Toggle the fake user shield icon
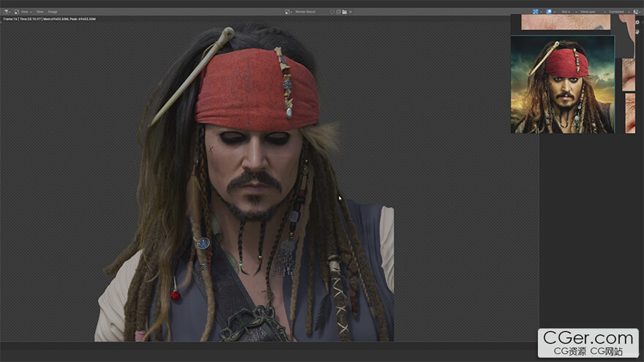The image size is (644, 362). coord(332,12)
